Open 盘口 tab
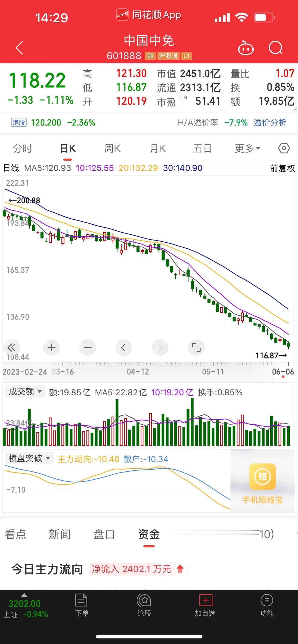Viewport: 298px width, 644px height. [104, 534]
